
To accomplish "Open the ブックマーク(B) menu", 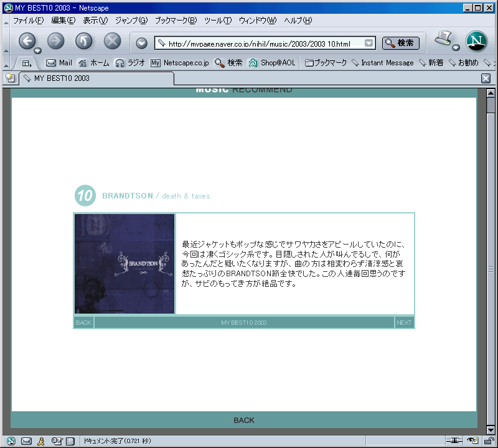I will (x=176, y=21).
